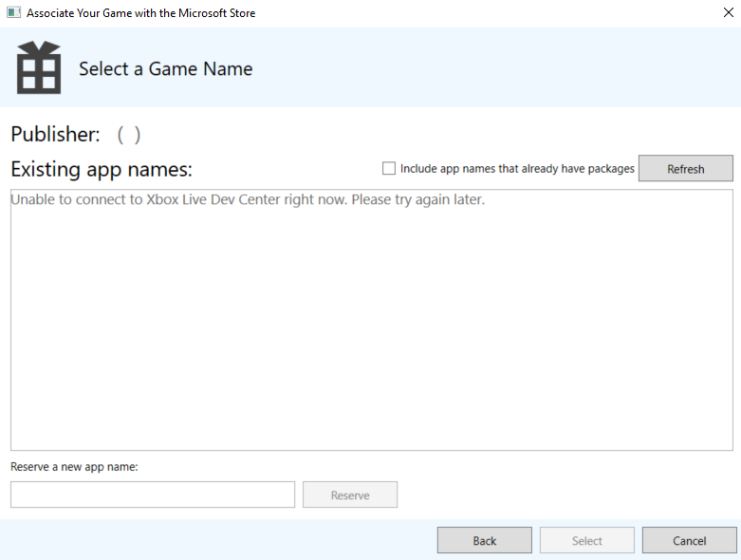741x560 pixels.
Task: Click the Publisher label
Action: pos(55,134)
